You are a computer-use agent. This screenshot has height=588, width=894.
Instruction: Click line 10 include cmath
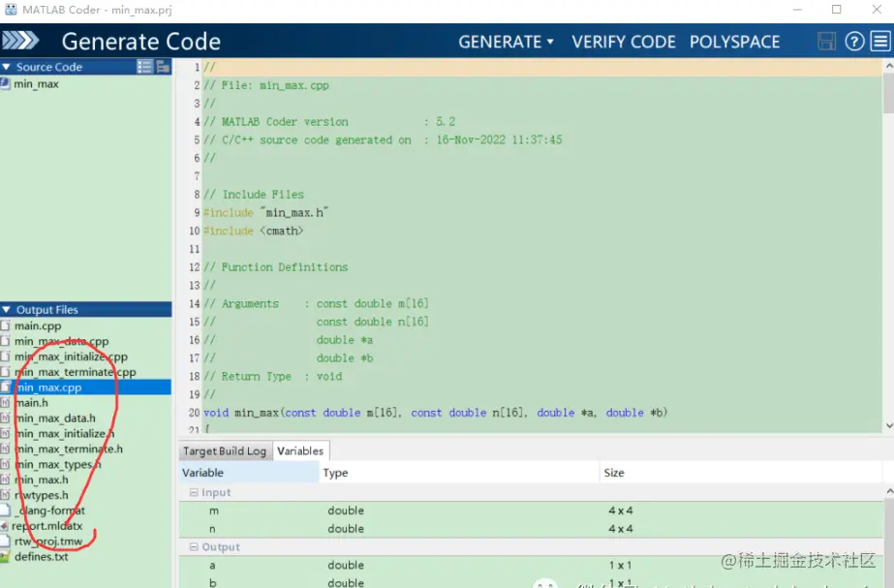[253, 231]
